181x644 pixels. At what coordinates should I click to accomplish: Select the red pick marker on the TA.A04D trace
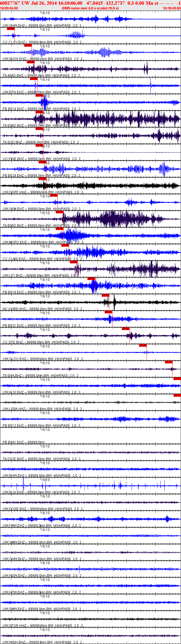[31, 62]
